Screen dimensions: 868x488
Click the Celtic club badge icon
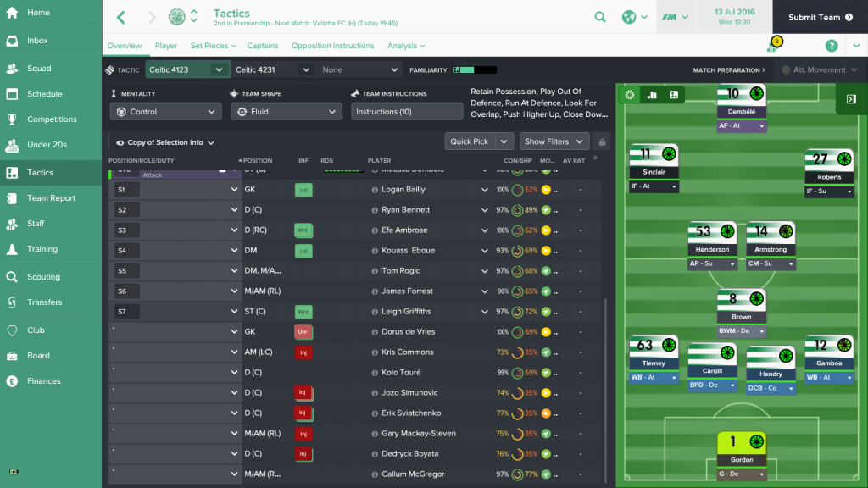point(176,17)
